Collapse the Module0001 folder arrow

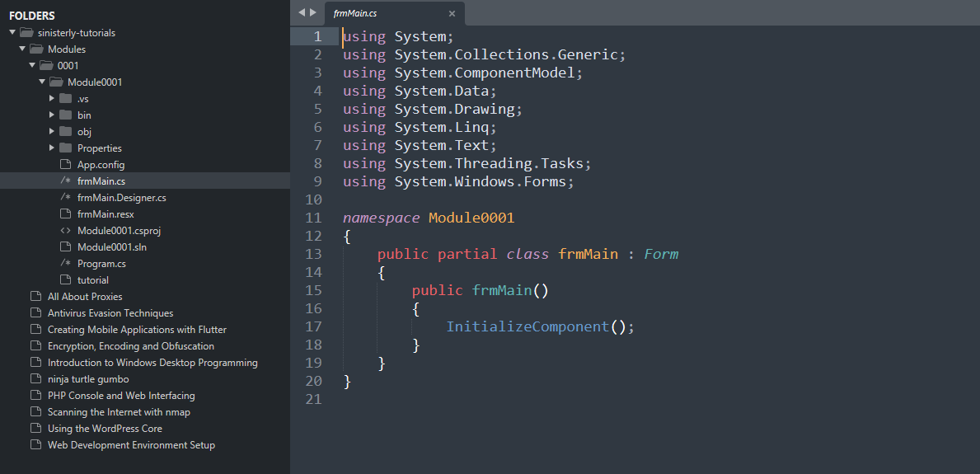[42, 82]
